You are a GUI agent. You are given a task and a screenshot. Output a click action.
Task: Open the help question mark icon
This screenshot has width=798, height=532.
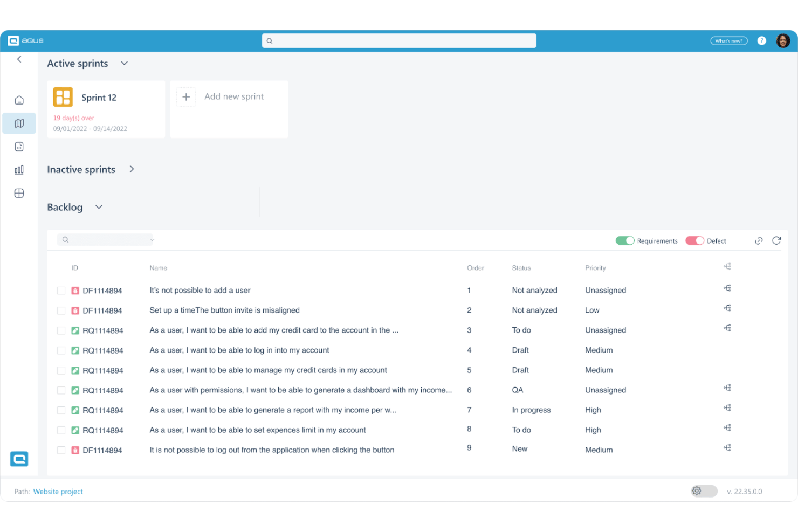click(x=761, y=41)
